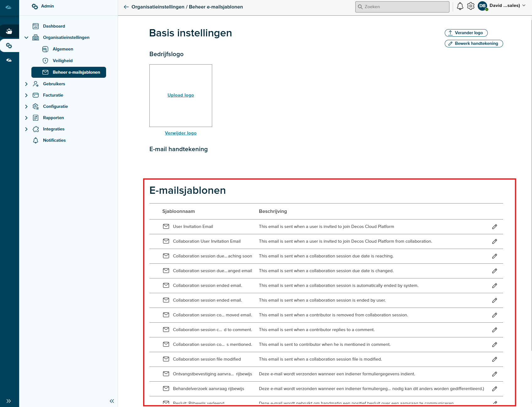Open the workspace icon in the dark rail
This screenshot has height=407, width=532.
(x=9, y=31)
